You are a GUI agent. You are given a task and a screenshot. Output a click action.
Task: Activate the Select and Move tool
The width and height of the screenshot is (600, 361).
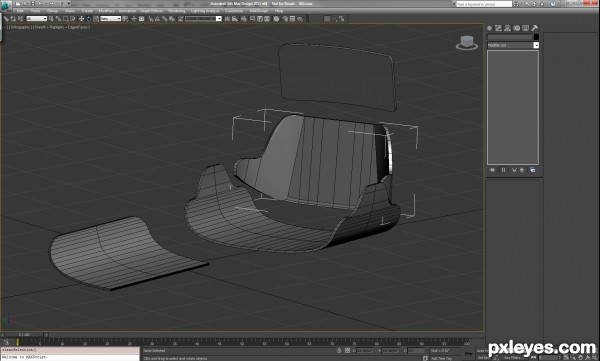coord(82,18)
